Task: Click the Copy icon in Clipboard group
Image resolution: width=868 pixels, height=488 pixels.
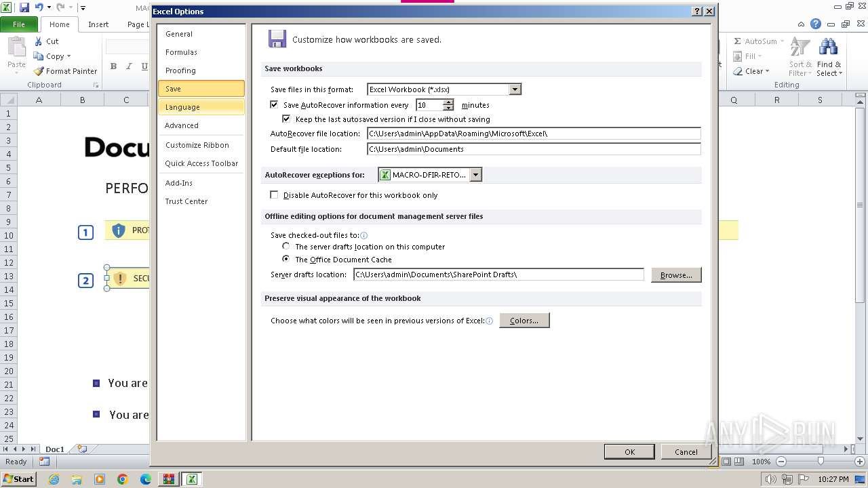Action: pyautogui.click(x=39, y=56)
